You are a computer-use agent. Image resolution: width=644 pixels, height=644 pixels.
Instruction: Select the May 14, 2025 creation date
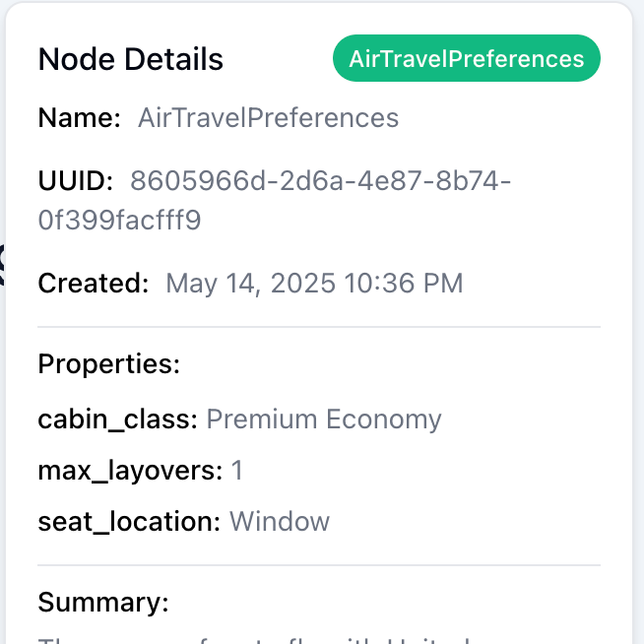click(x=314, y=284)
